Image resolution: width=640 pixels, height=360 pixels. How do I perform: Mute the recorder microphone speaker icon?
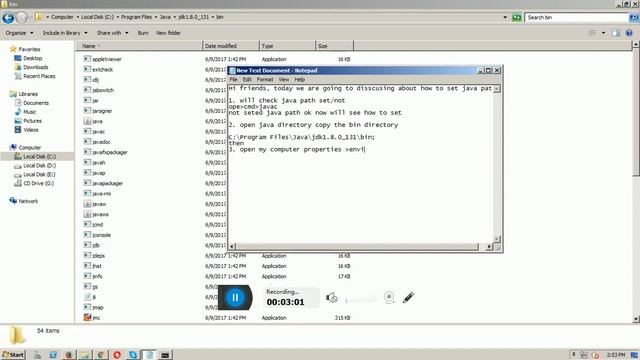pyautogui.click(x=331, y=298)
